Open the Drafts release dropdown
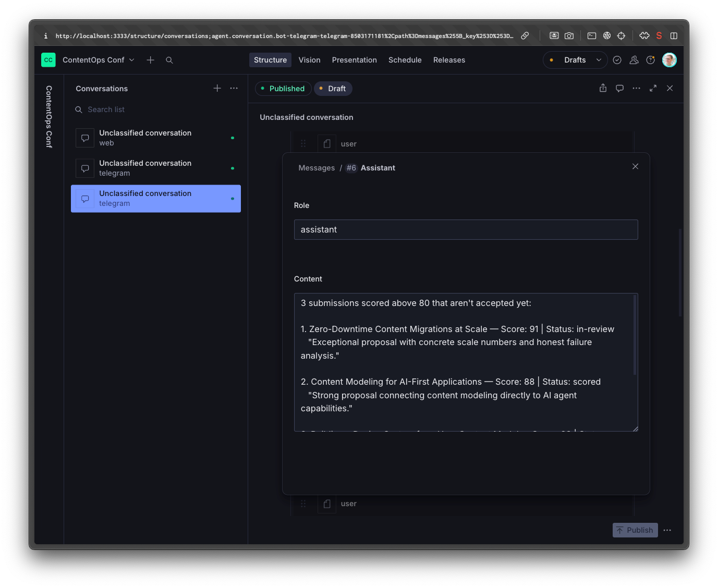Image resolution: width=718 pixels, height=588 pixels. (575, 60)
